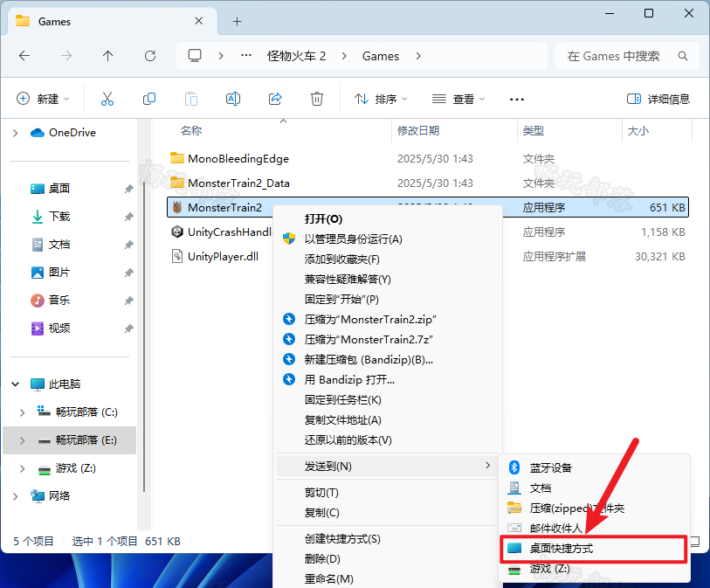Go up one folder level
The width and height of the screenshot is (710, 588).
coord(107,56)
